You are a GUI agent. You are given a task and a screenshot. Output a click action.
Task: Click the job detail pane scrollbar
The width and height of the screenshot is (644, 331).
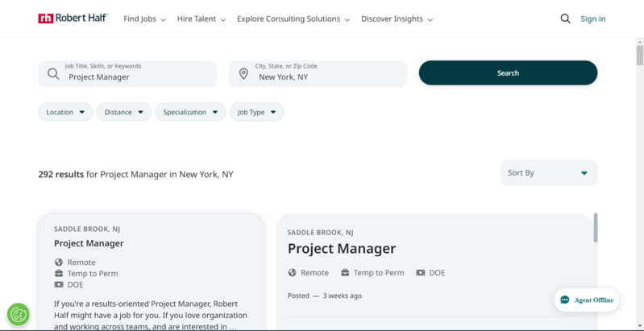point(596,228)
